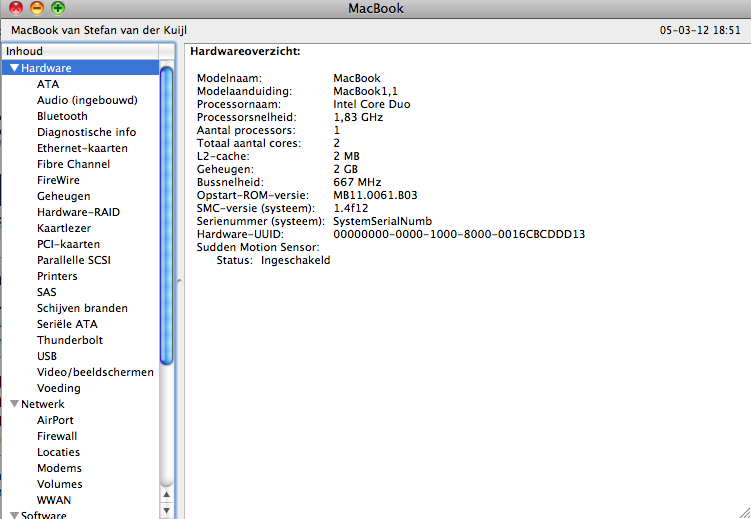This screenshot has width=751, height=519.
Task: Click the 2 MB L2-cache value
Action: [x=346, y=156]
